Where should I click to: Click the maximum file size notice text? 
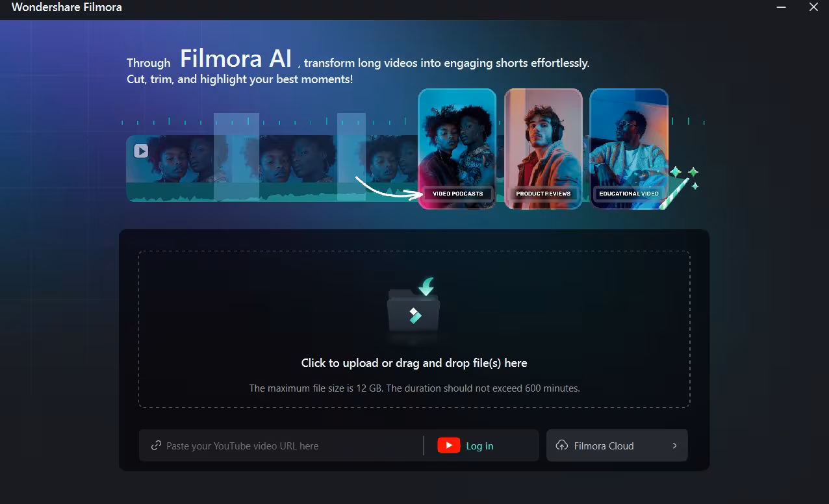[x=414, y=388]
